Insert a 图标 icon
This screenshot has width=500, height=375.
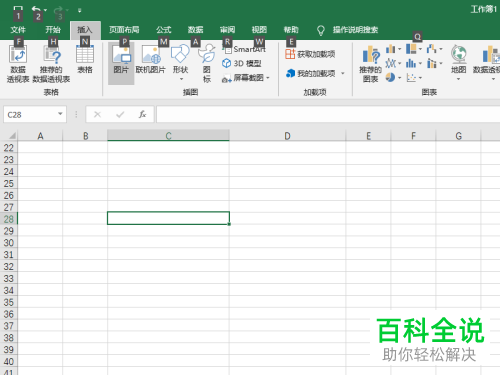coord(207,63)
